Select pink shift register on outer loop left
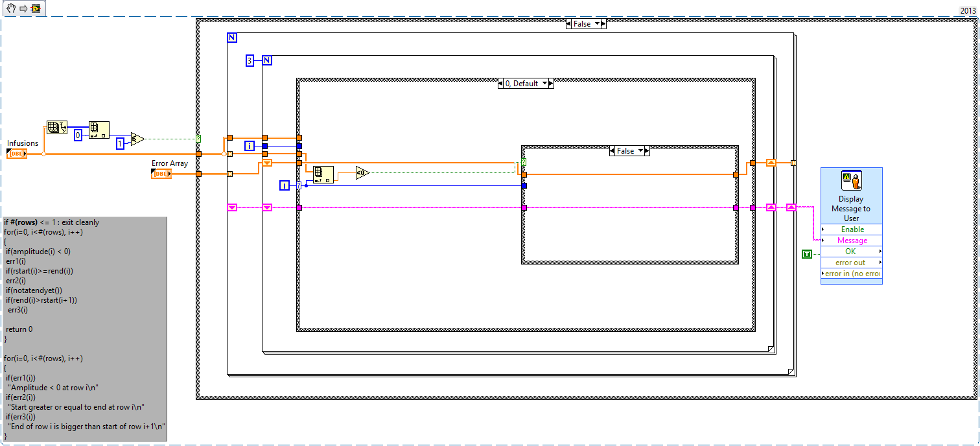 (x=232, y=207)
